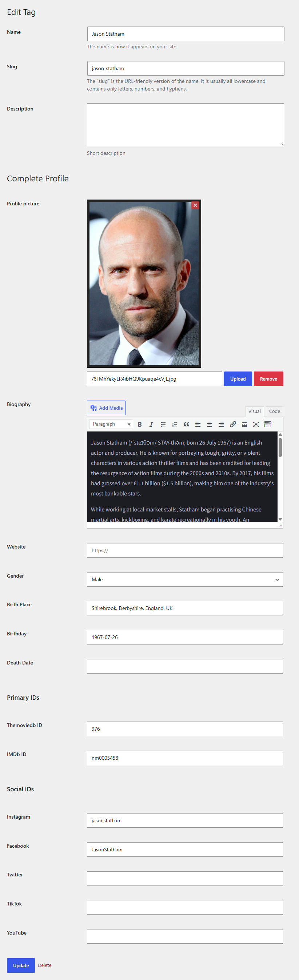This screenshot has height=980, width=299.
Task: Remove profile picture with red X
Action: coord(195,205)
